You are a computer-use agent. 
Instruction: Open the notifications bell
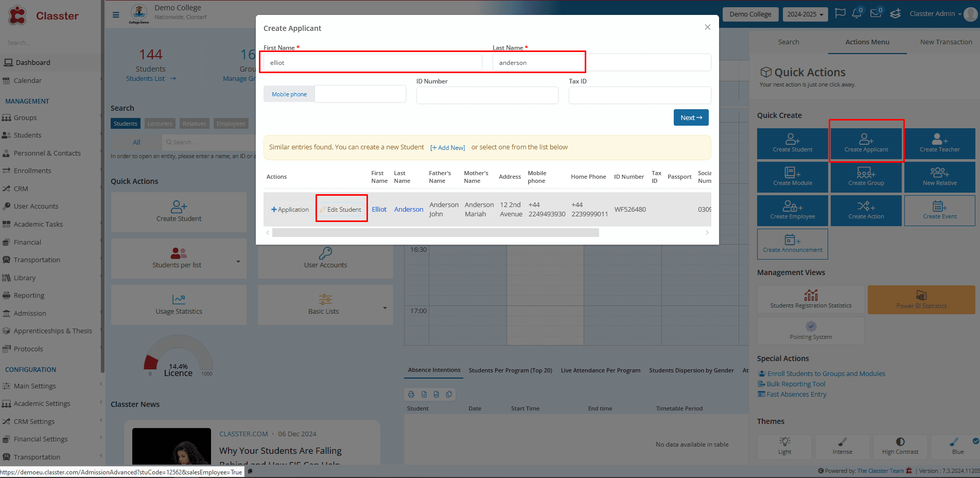(x=857, y=13)
